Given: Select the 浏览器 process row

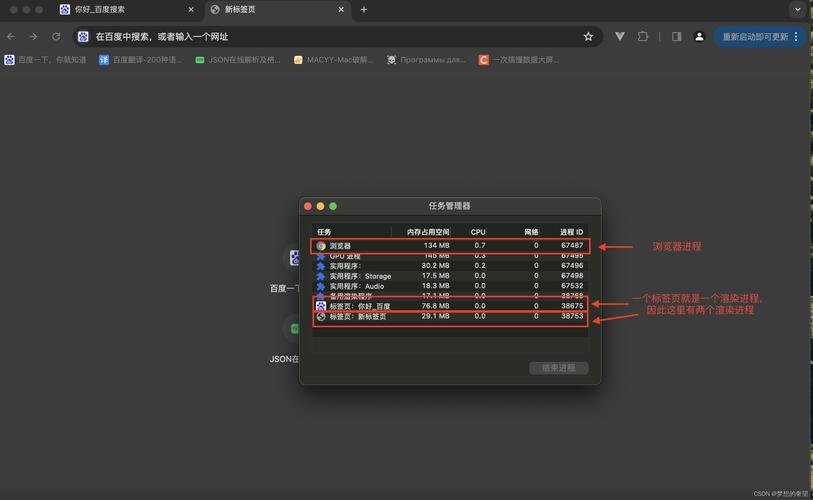Looking at the screenshot, I should 450,245.
